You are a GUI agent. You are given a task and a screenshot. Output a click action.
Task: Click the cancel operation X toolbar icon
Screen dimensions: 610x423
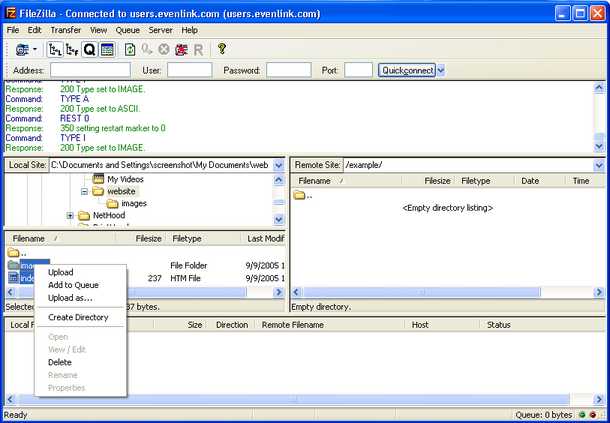pos(164,50)
